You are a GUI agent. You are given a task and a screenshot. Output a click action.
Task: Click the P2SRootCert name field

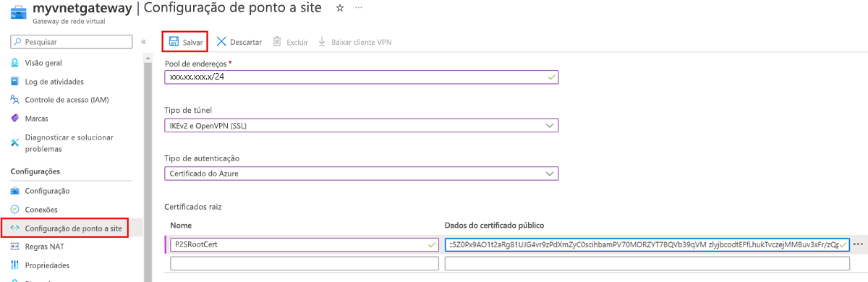[305, 244]
